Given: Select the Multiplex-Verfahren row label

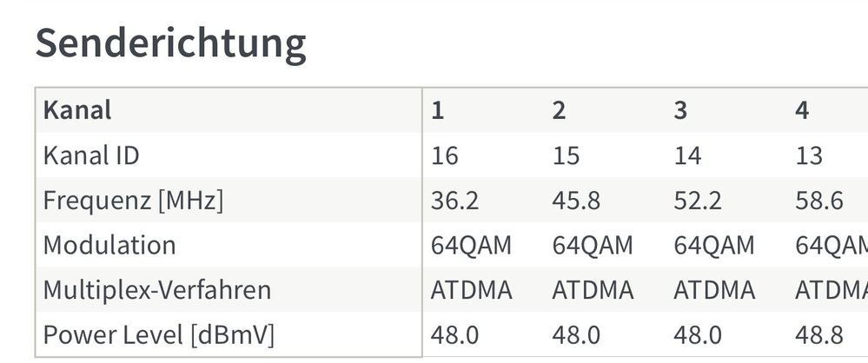Looking at the screenshot, I should point(157,290).
